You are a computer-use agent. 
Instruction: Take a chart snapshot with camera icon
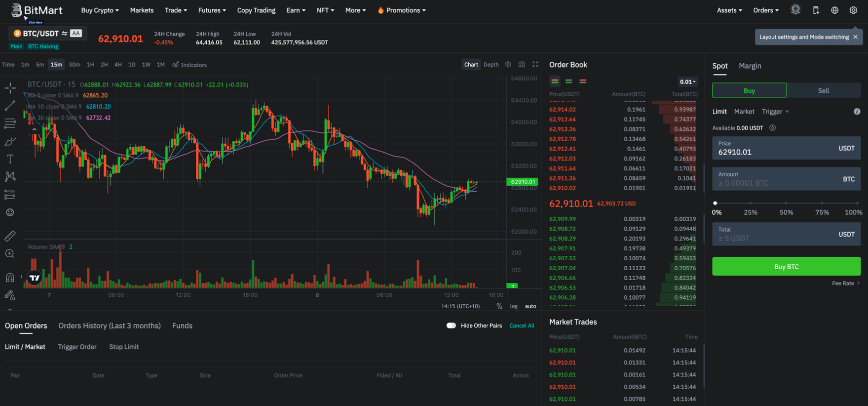point(522,65)
